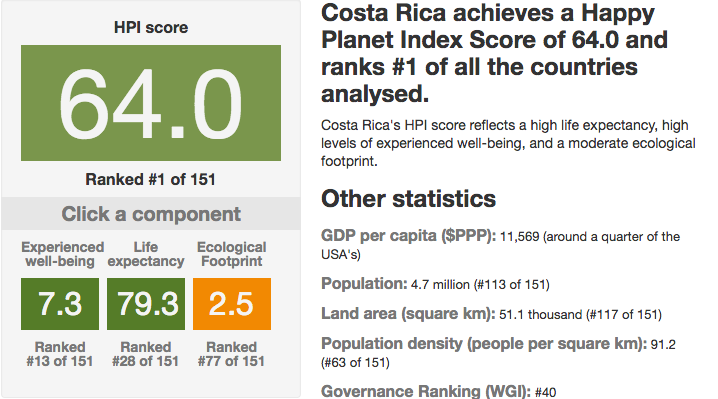Click 'Governance Ranking (WGI):' label
The height and width of the screenshot is (399, 718).
click(x=426, y=392)
